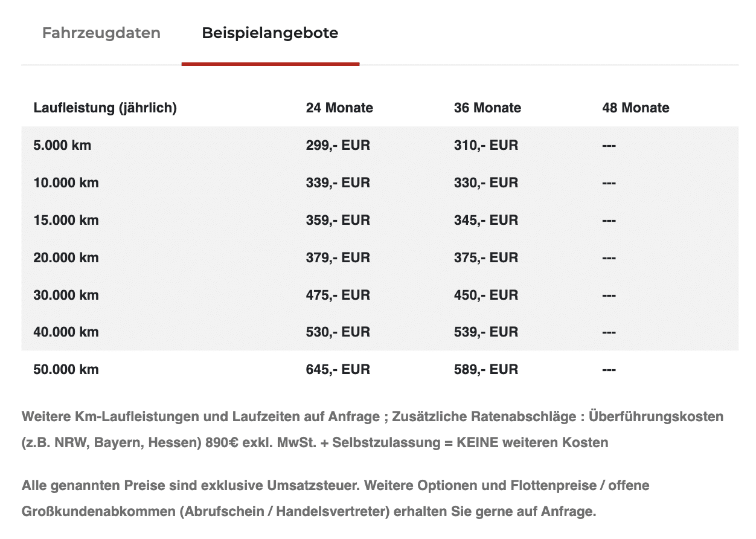Select the 15.000 km row label

point(66,221)
